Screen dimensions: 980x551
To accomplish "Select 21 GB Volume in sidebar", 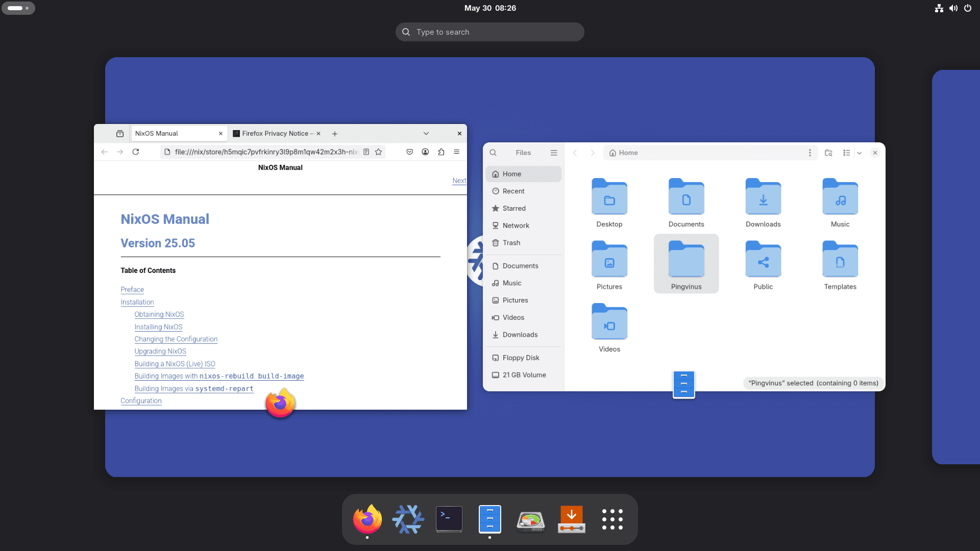I will pyautogui.click(x=524, y=375).
